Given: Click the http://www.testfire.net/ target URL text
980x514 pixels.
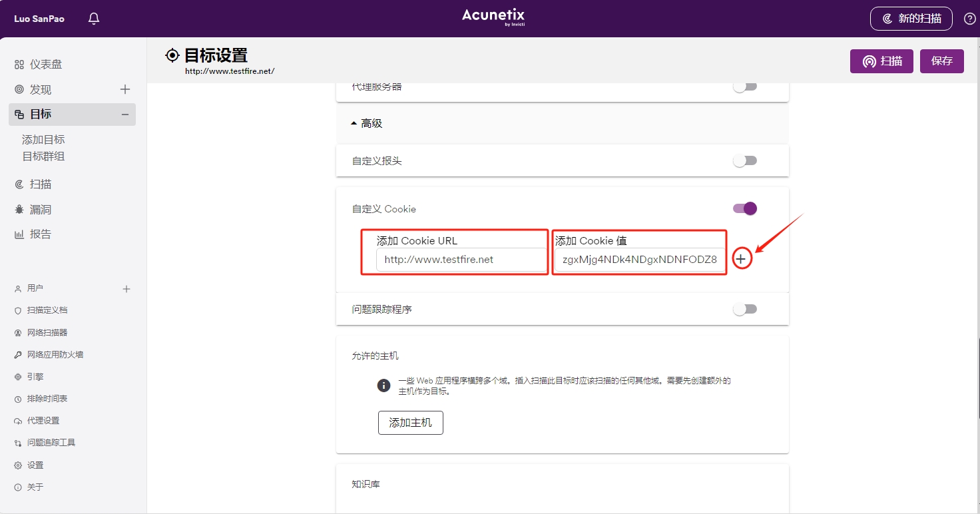Looking at the screenshot, I should [230, 71].
